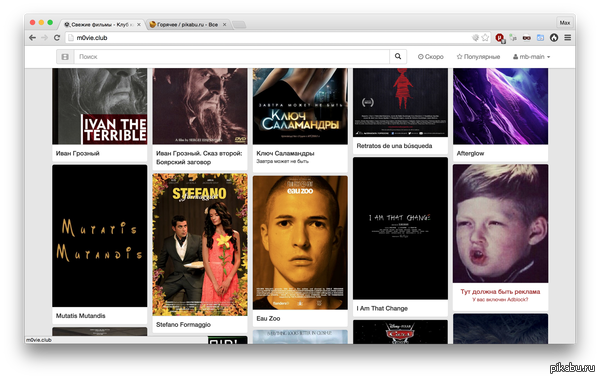Image resolution: width=600 pixels, height=379 pixels.
Task: Submit search with the magnifier button
Action: coord(398,57)
